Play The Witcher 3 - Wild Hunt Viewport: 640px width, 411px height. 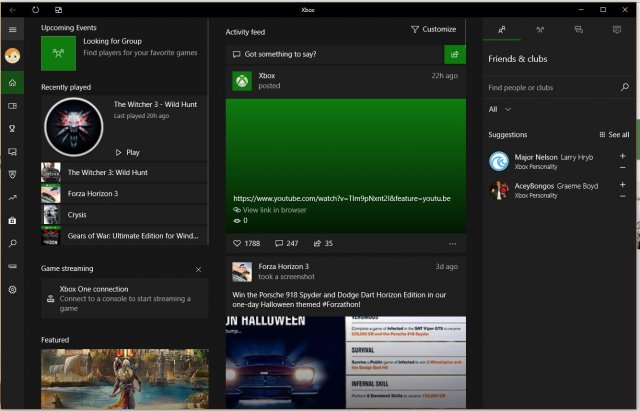pos(127,152)
